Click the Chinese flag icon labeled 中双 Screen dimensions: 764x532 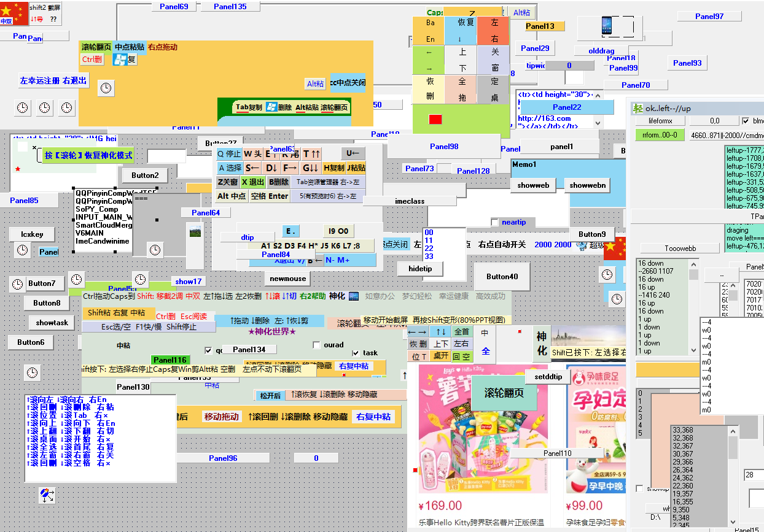coord(14,13)
